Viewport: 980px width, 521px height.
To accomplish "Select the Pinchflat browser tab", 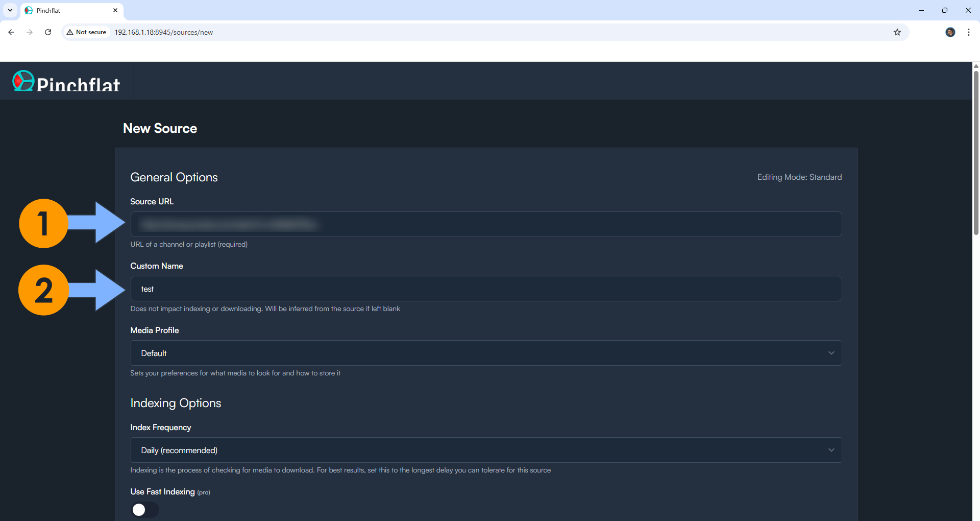I will click(71, 10).
